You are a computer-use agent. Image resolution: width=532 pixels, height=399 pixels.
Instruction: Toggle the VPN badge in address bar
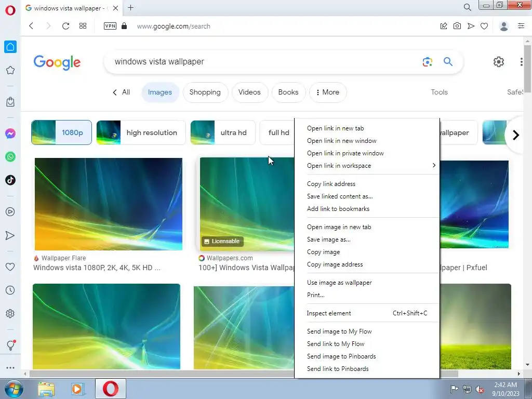110,26
